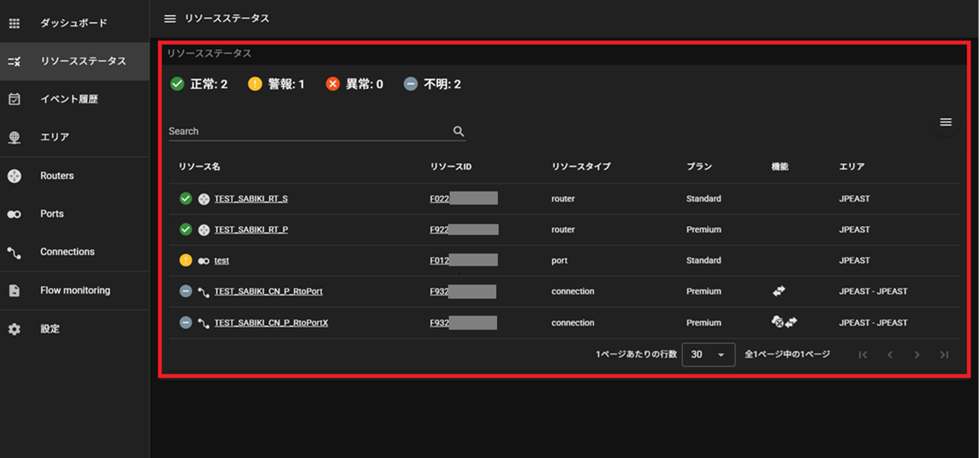Open TEST_SABIKI_CN_P_RtoPort resource link
Image resolution: width=980 pixels, height=458 pixels.
(x=268, y=291)
